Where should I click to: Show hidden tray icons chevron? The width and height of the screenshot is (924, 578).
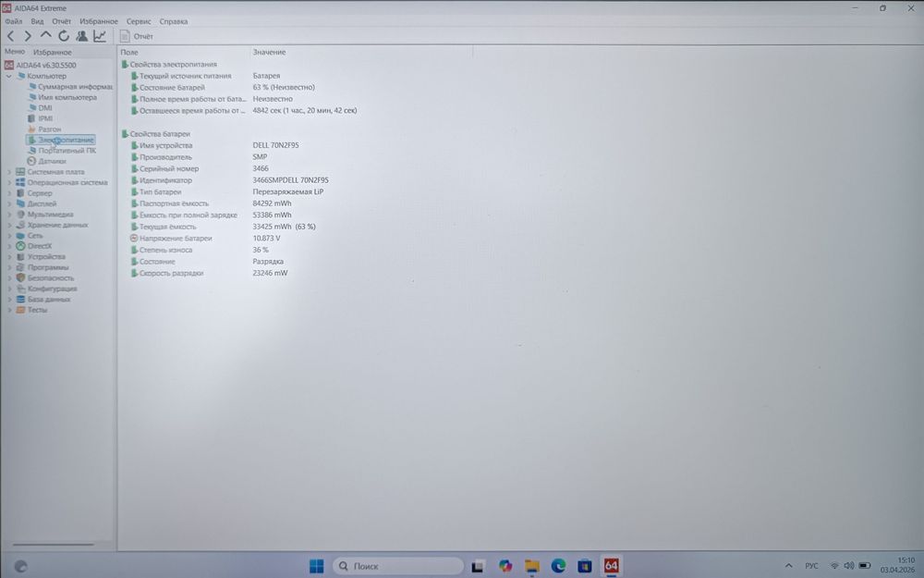click(788, 566)
